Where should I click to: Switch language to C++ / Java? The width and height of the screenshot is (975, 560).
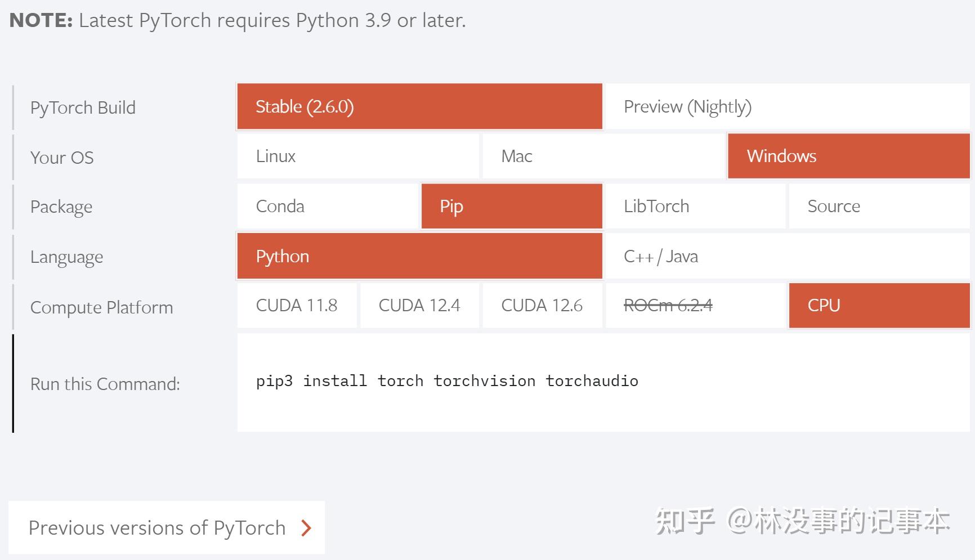(x=660, y=256)
